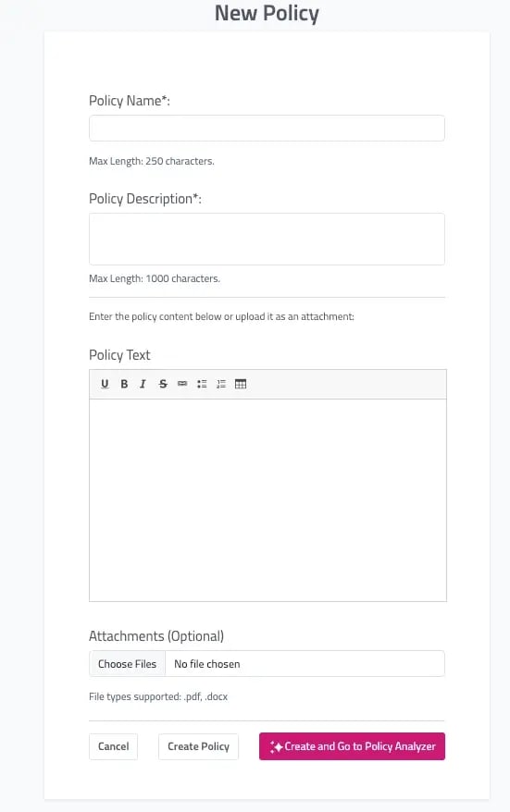This screenshot has width=510, height=812.
Task: Place cursor in the Policy Text editor area
Action: [x=267, y=499]
